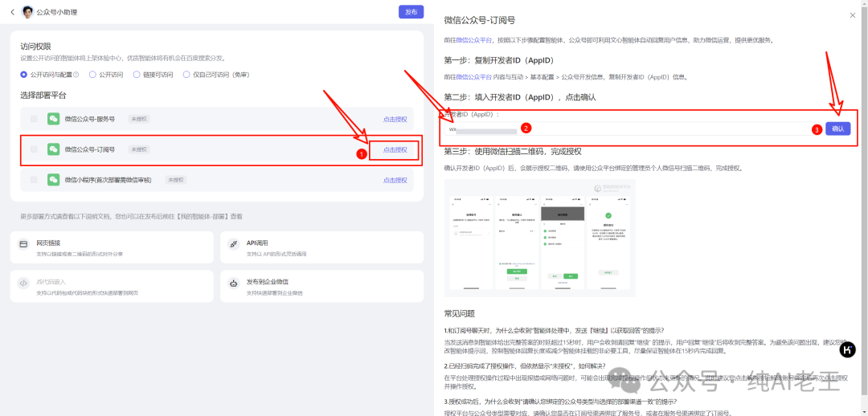Click the 未授权 tag of 微信公众号-订阅号
Viewport: 868px width, 416px height.
139,149
